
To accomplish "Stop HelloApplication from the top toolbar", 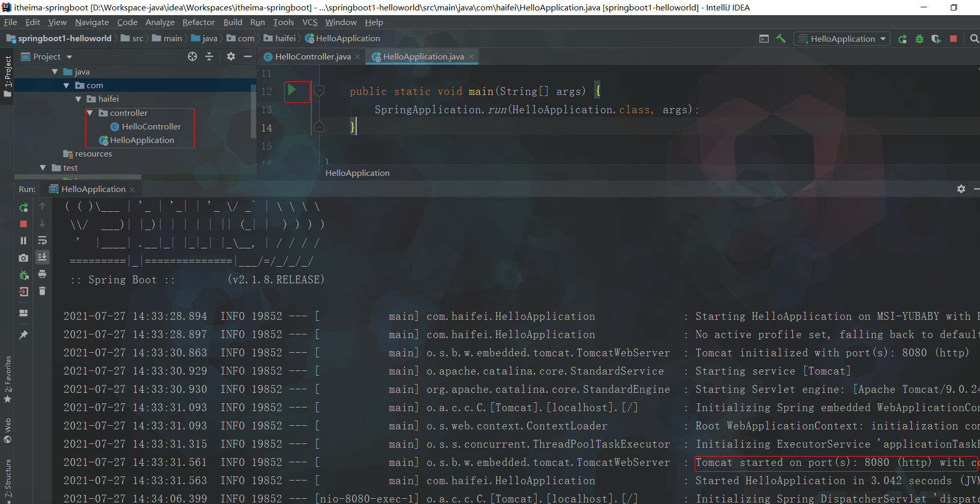I will [x=953, y=39].
